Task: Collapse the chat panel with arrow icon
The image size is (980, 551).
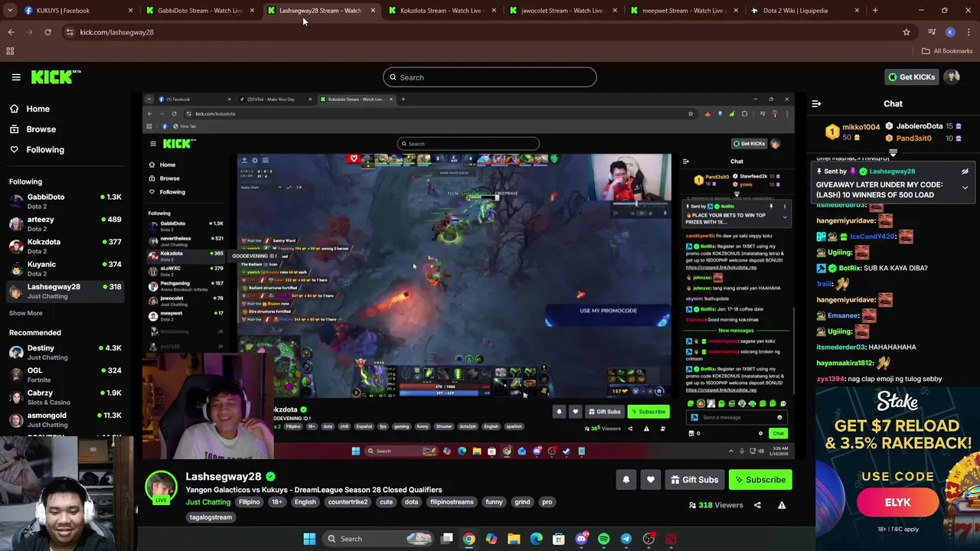Action: [x=816, y=103]
